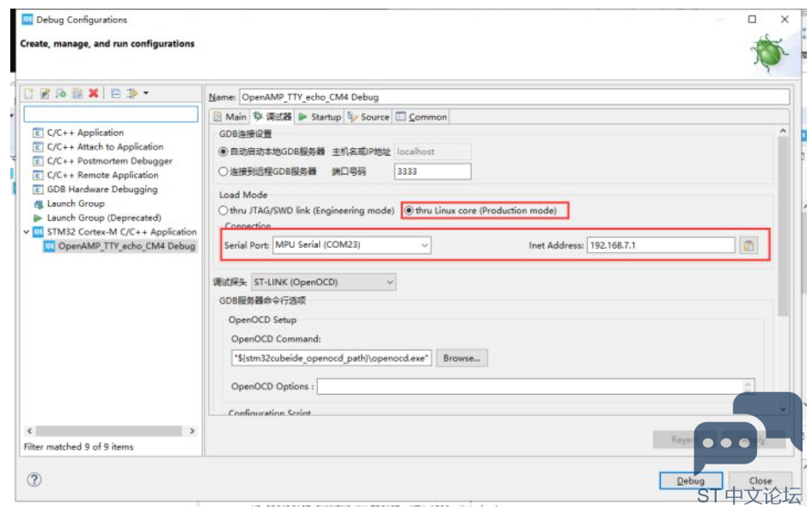Viewport: 812px width, 516px height.
Task: Select C/C++ Remote Application item
Action: 102,175
